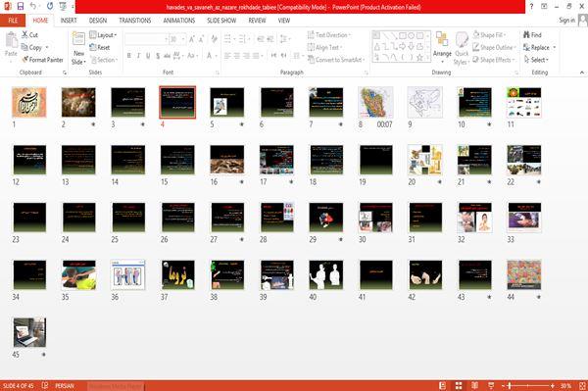588x391 pixels.
Task: Open the FILE tab
Action: pos(13,21)
